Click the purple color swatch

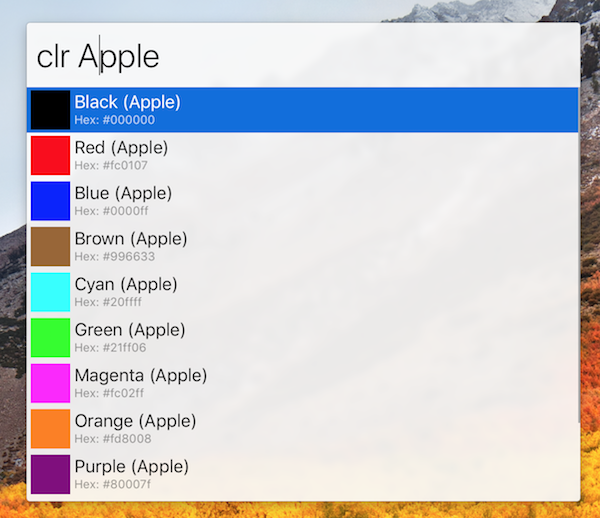point(50,474)
